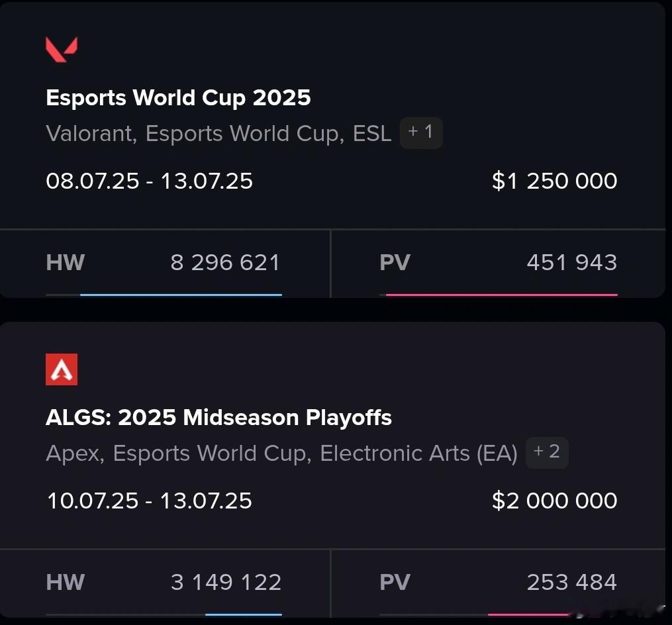Click the Apex Legends logo icon
672x625 pixels.
point(62,369)
